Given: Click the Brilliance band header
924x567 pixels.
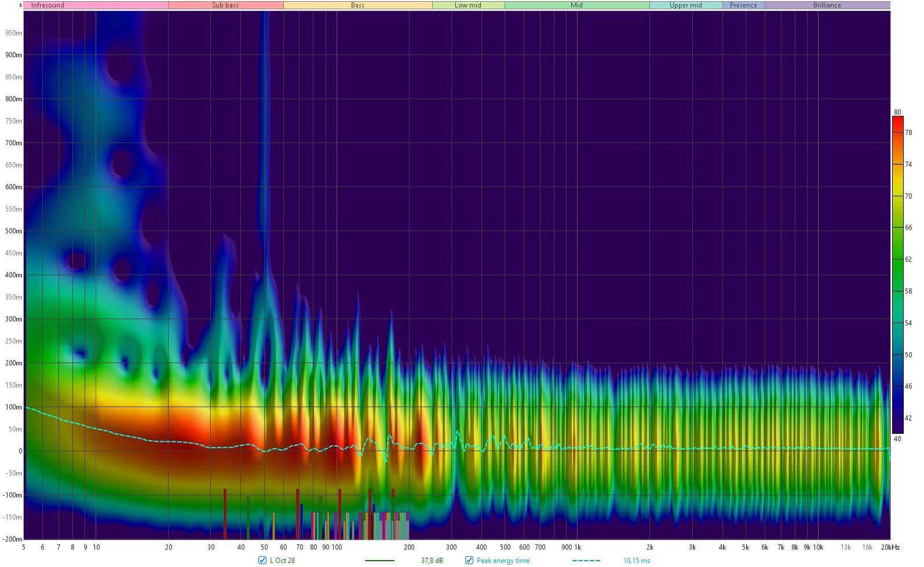Looking at the screenshot, I should pyautogui.click(x=827, y=5).
